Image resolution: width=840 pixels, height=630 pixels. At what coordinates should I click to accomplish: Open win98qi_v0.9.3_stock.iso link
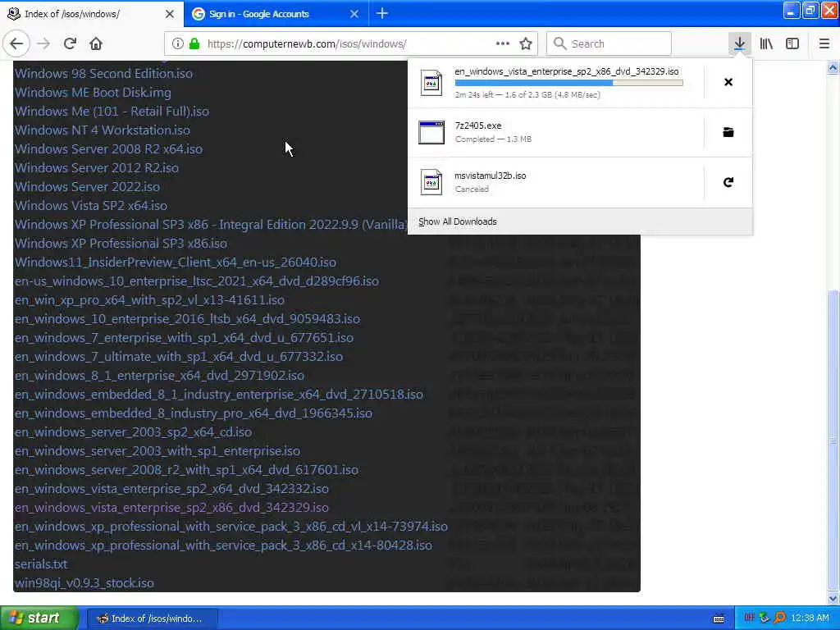coord(84,583)
